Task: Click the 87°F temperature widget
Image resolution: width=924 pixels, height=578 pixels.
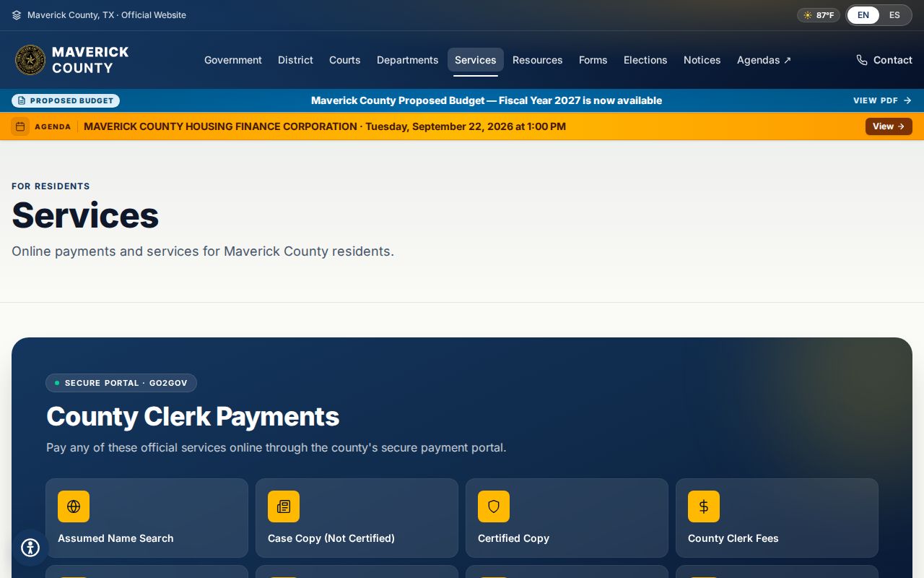Action: (819, 15)
